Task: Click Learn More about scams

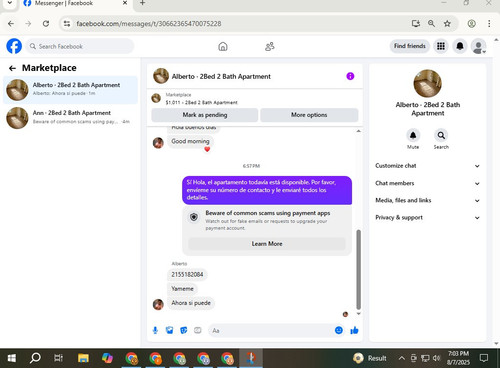Action: pos(267,244)
